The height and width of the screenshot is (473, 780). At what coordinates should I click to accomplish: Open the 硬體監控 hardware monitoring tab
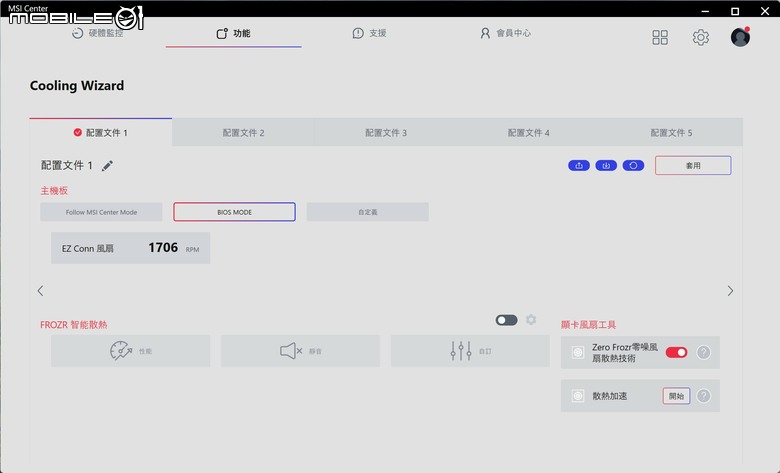pos(98,33)
